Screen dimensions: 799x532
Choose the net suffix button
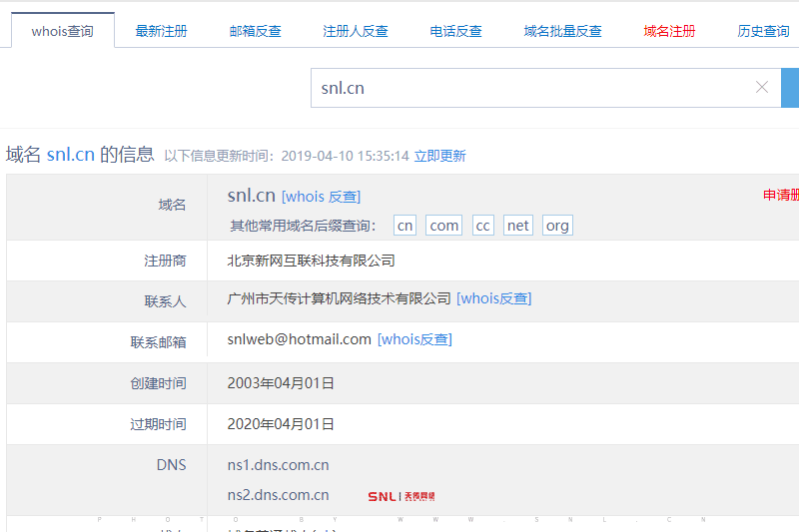point(517,226)
